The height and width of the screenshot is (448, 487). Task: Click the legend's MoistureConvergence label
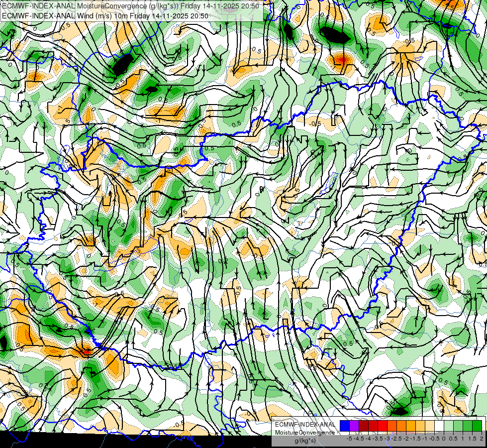(x=305, y=433)
